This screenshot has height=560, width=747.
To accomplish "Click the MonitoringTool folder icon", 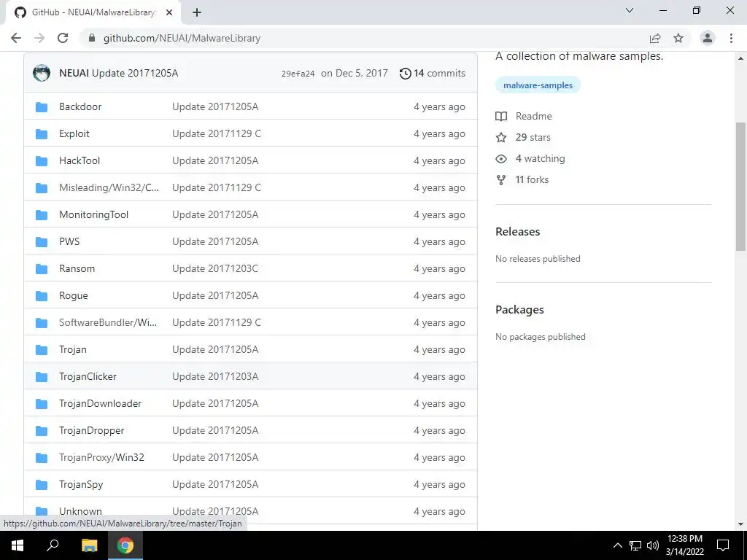I will 42,215.
